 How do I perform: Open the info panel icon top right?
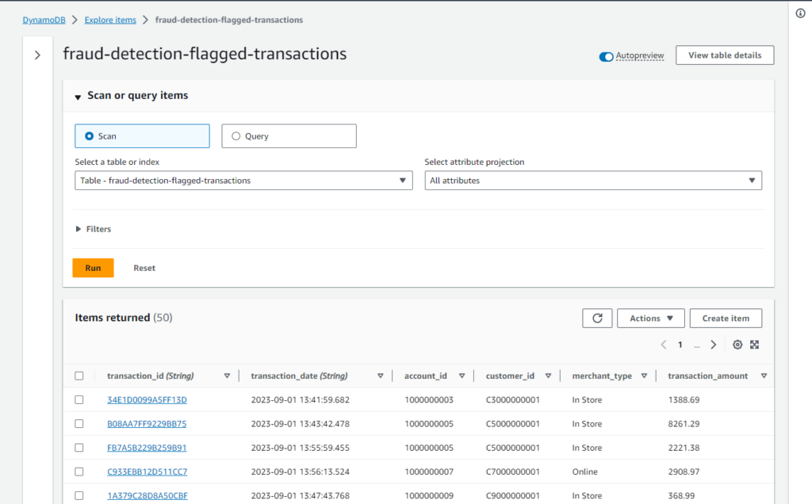(800, 13)
